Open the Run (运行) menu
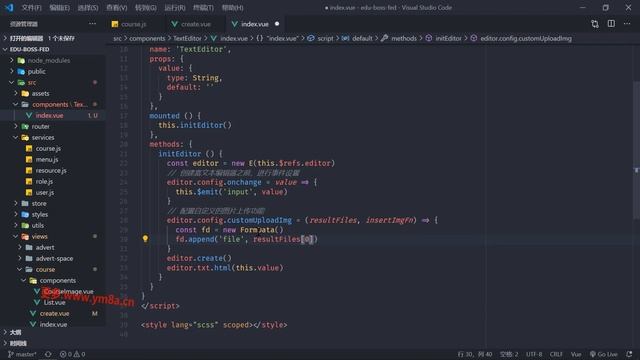 [175, 8]
